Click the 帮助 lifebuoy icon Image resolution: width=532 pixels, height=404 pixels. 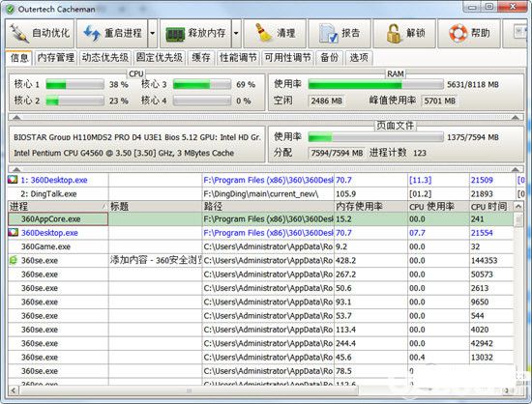(x=458, y=33)
